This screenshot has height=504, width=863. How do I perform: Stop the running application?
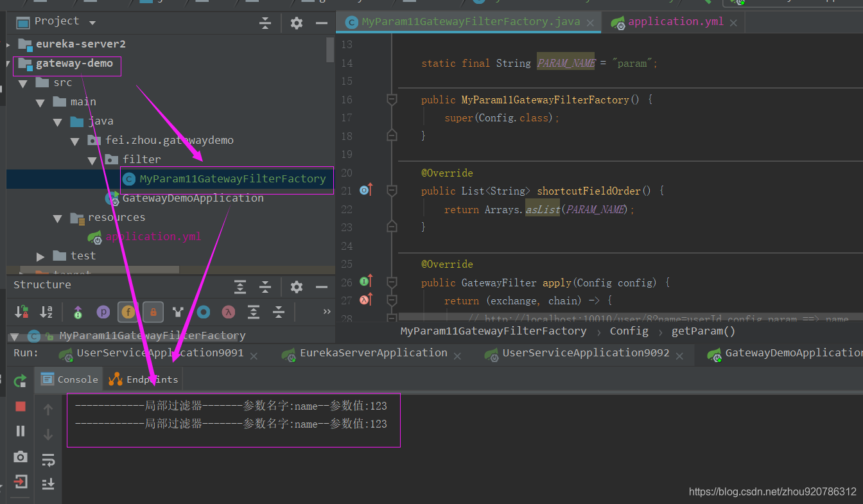tap(21, 406)
